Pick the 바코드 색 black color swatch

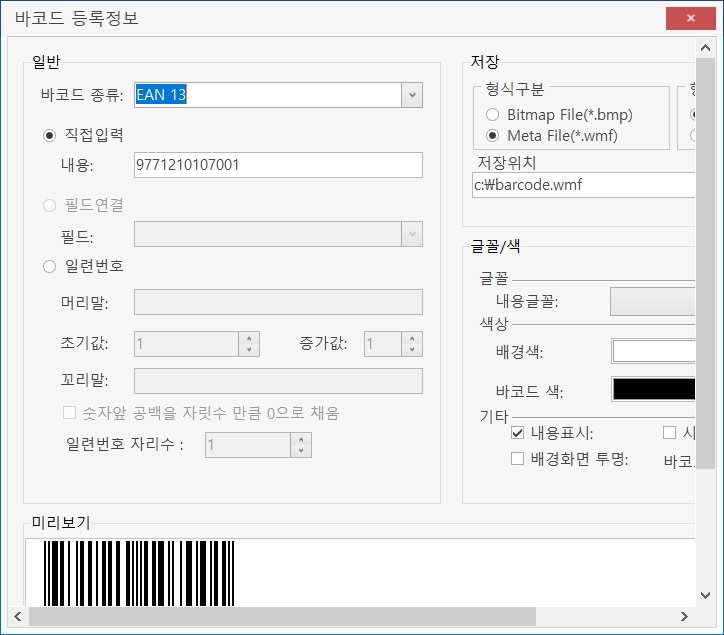(654, 389)
